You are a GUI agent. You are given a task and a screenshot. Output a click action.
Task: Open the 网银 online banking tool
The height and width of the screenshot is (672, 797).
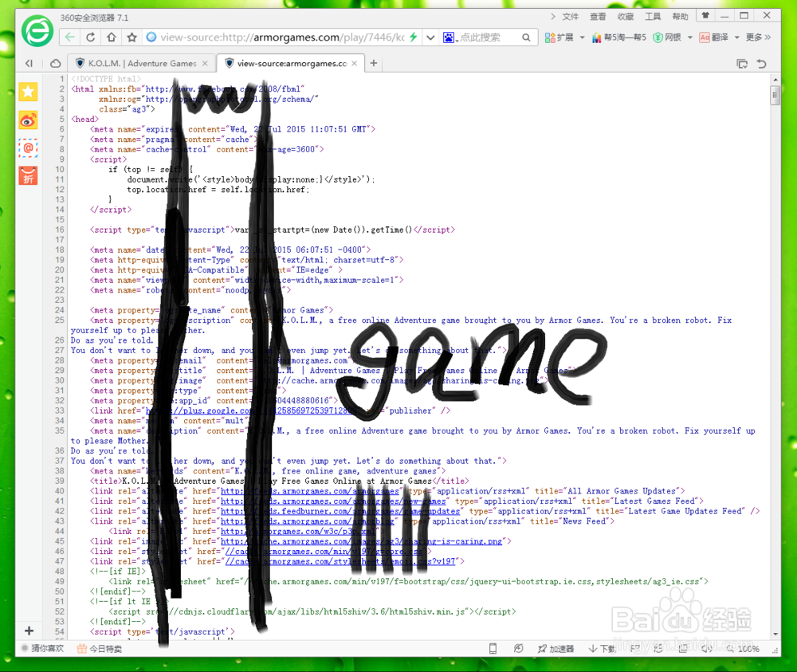667,37
